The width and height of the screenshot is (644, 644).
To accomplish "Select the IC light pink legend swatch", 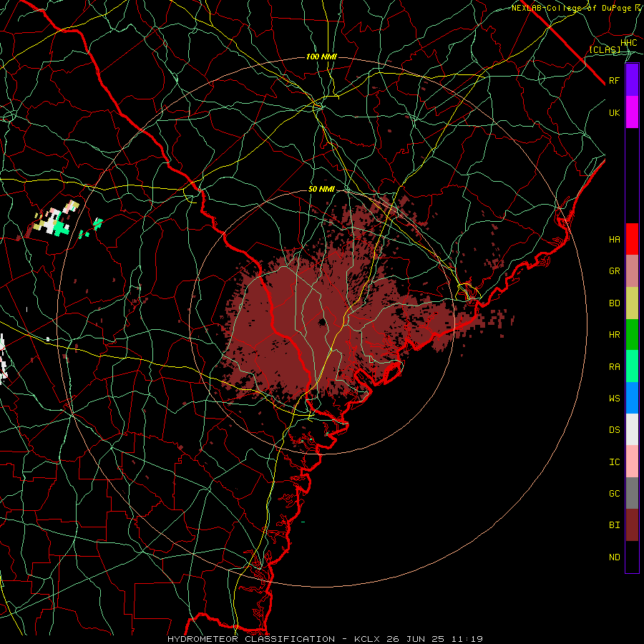I will tap(632, 462).
